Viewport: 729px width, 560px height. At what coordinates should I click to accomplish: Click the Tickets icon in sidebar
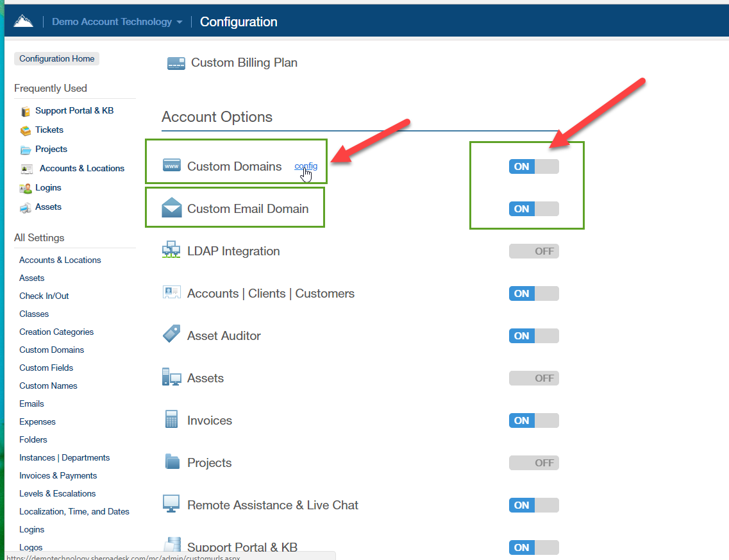(26, 130)
